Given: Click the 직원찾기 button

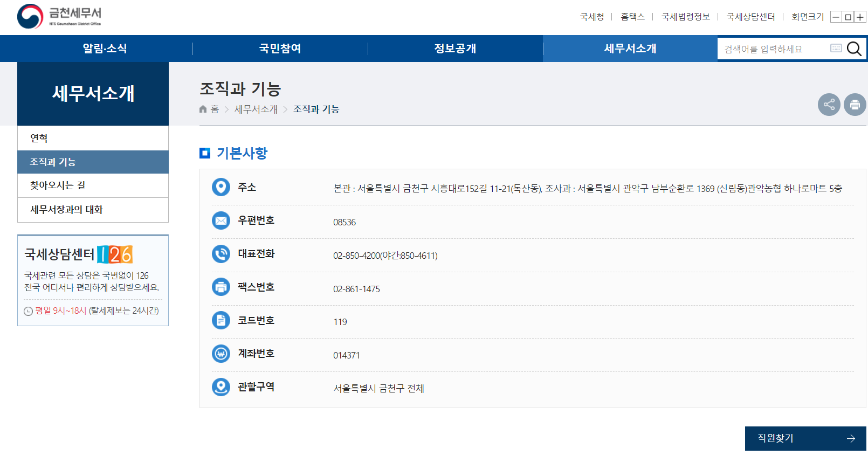Looking at the screenshot, I should [x=805, y=438].
